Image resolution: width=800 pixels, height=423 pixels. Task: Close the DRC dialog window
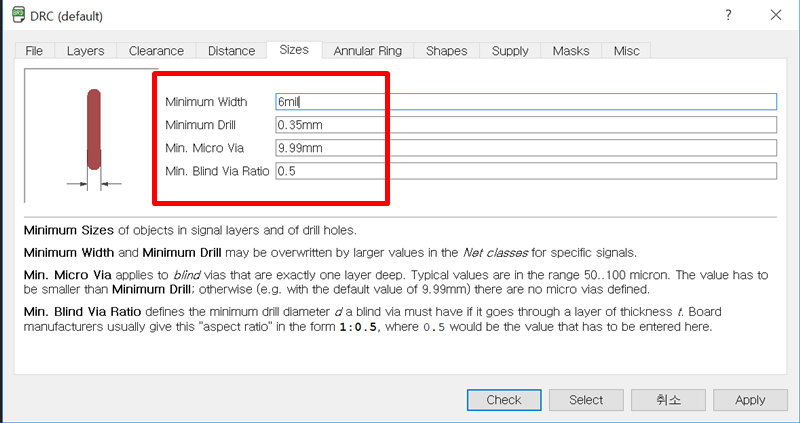[x=776, y=15]
